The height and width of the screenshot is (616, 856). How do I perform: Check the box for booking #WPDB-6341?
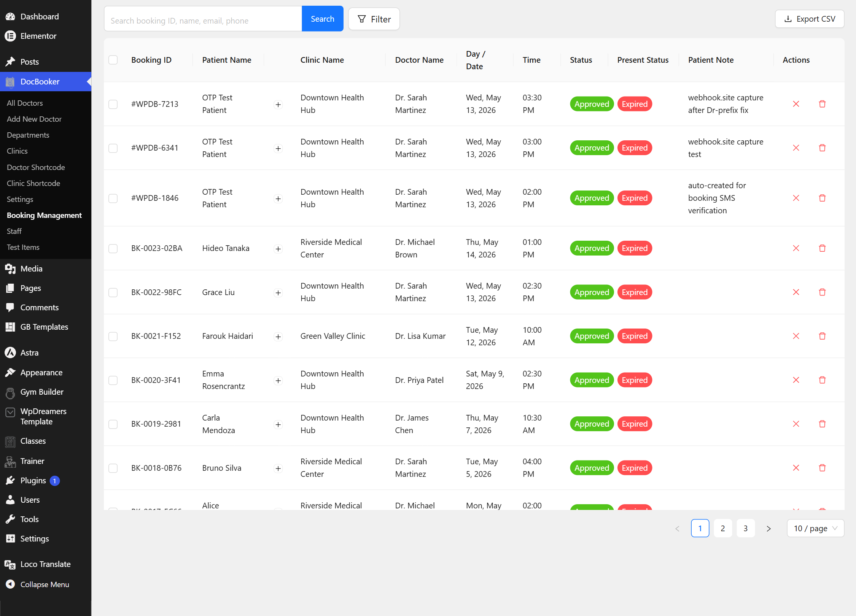pyautogui.click(x=113, y=148)
